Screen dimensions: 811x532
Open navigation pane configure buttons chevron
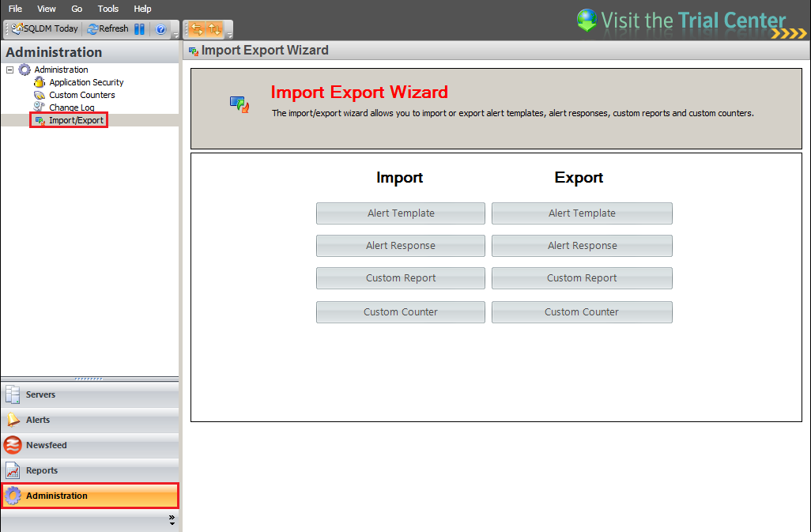click(172, 520)
